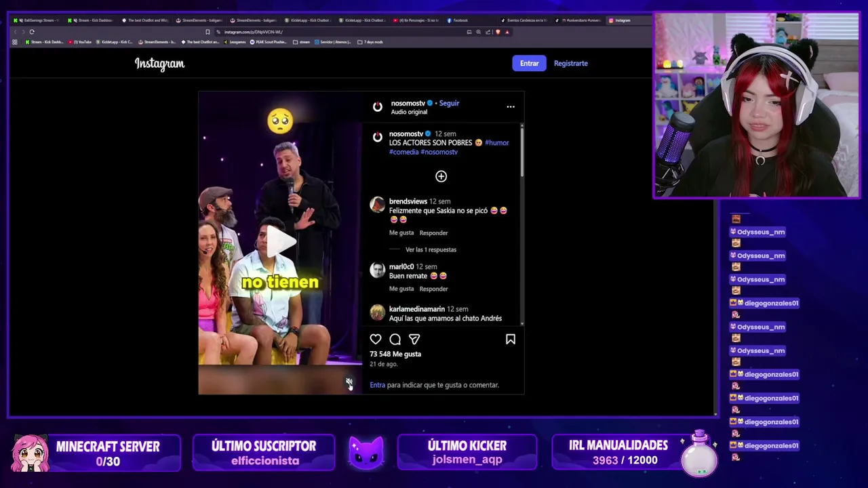Go forward with browser forward arrow

coord(22,32)
